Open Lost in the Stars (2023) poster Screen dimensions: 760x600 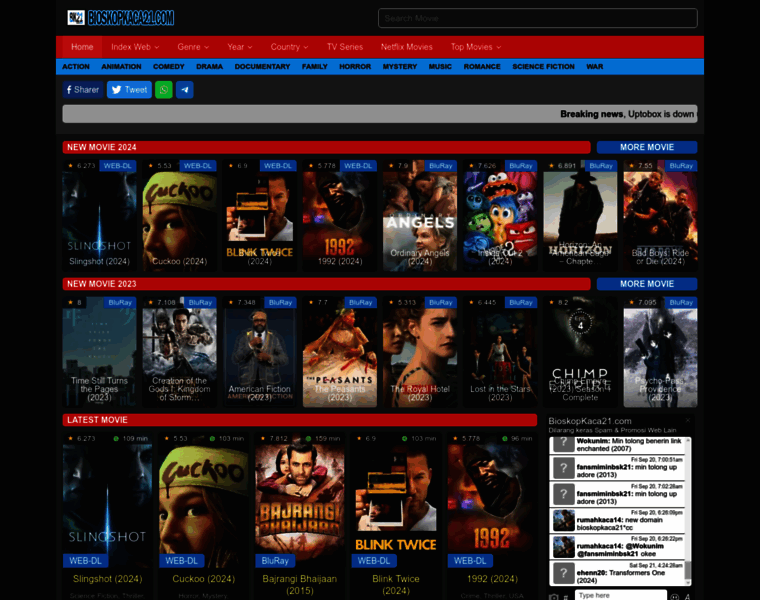500,352
